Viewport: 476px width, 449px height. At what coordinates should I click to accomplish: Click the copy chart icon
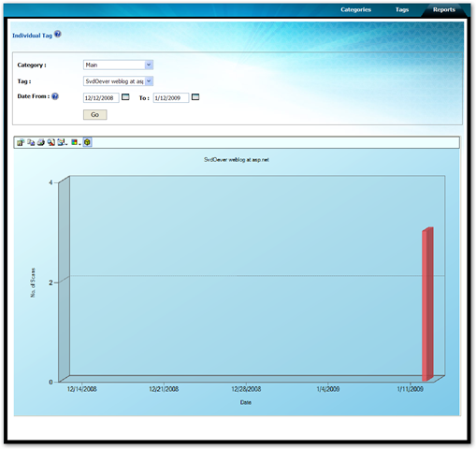[31, 142]
